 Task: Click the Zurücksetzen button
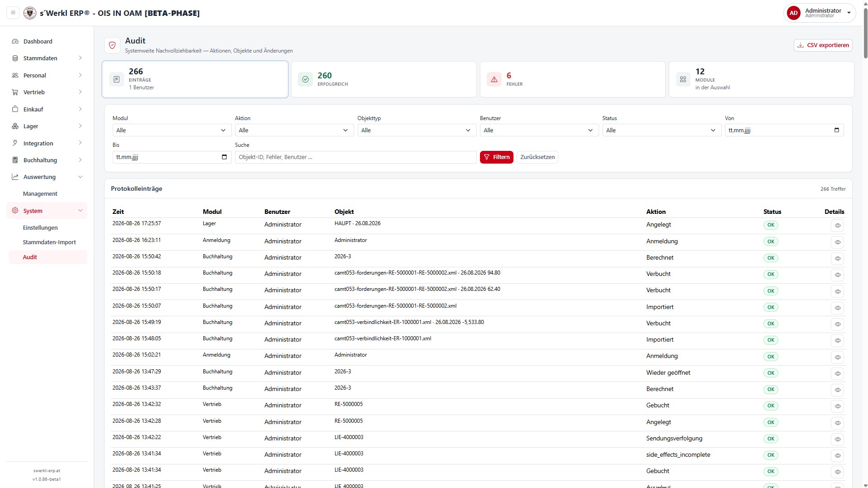537,157
